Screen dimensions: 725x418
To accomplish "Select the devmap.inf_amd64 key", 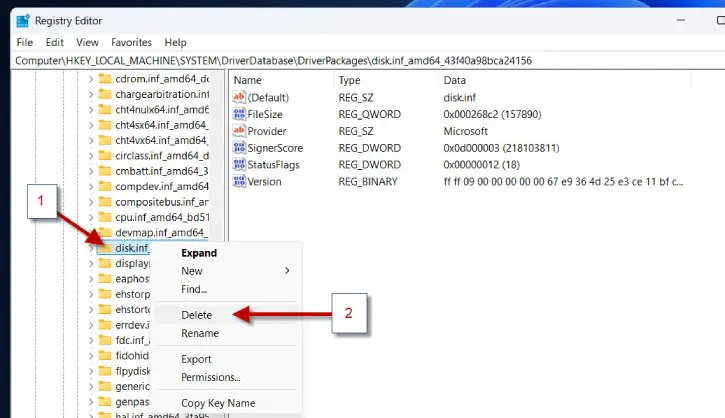I will (x=160, y=233).
